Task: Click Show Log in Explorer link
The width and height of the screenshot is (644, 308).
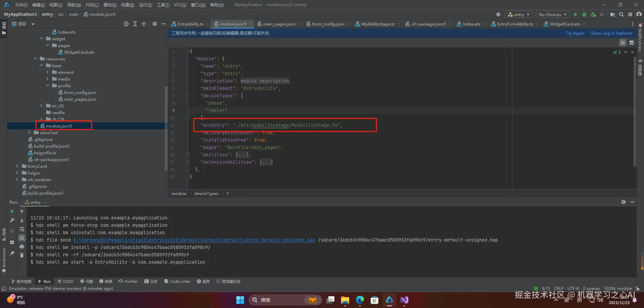Action: (x=611, y=33)
